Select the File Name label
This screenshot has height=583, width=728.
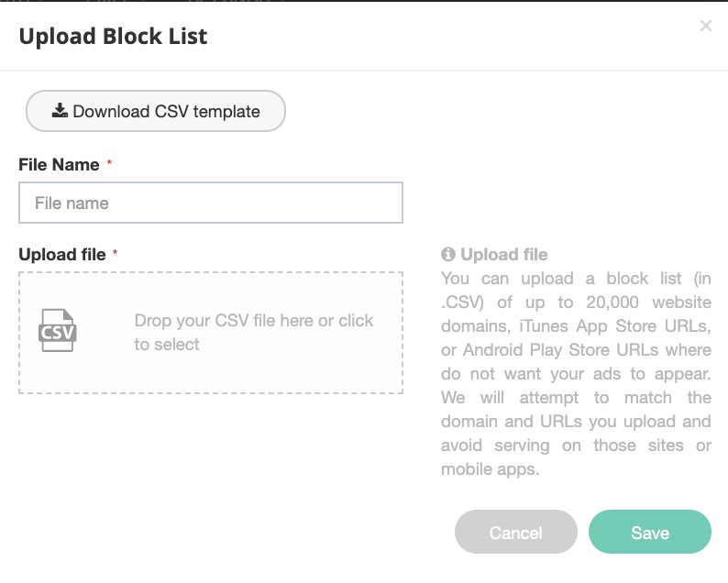click(59, 165)
